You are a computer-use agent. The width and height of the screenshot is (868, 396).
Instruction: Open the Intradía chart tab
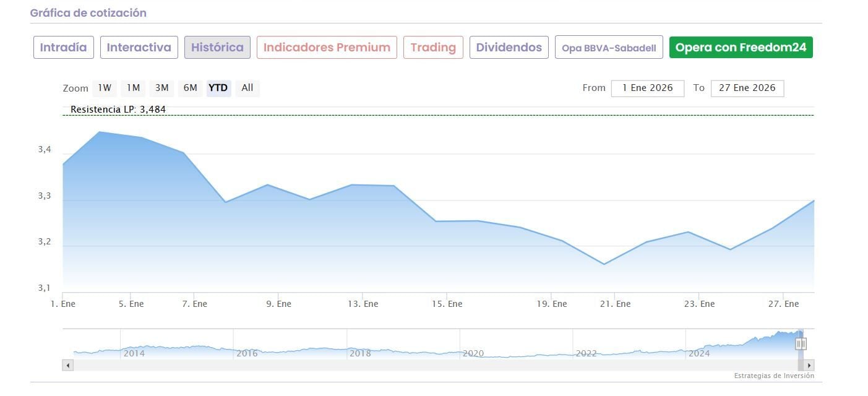pyautogui.click(x=64, y=48)
